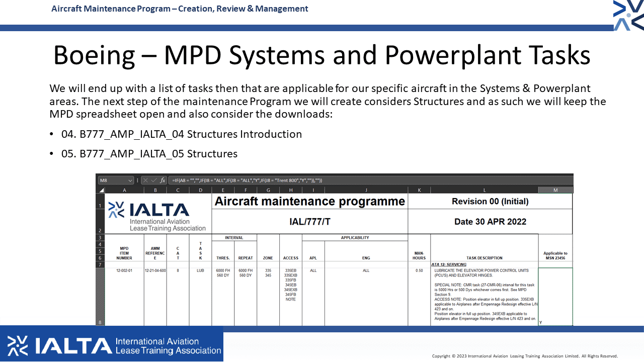Click the IALTA logo mark at the slide's top-right corner
Screen dimensions: 644x362
tap(628, 16)
